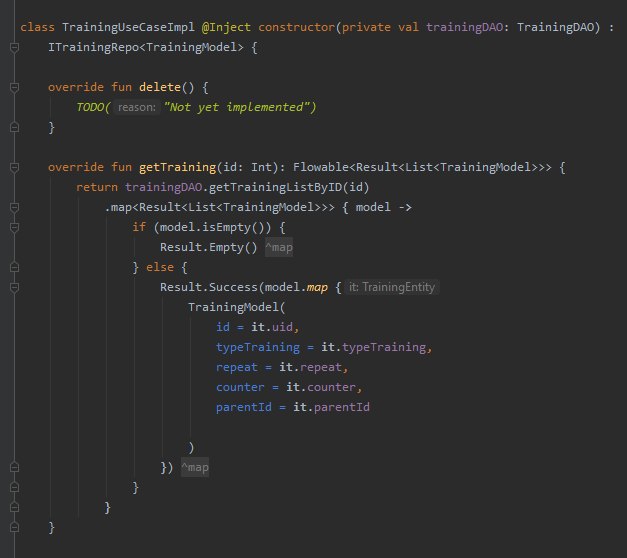Fold the .map<Result<List<TrainingModel>>> lambda
This screenshot has height=558, width=627.
(14, 208)
